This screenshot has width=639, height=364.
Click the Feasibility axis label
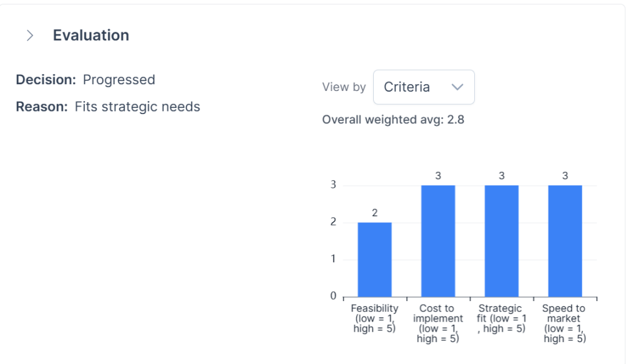pyautogui.click(x=374, y=318)
